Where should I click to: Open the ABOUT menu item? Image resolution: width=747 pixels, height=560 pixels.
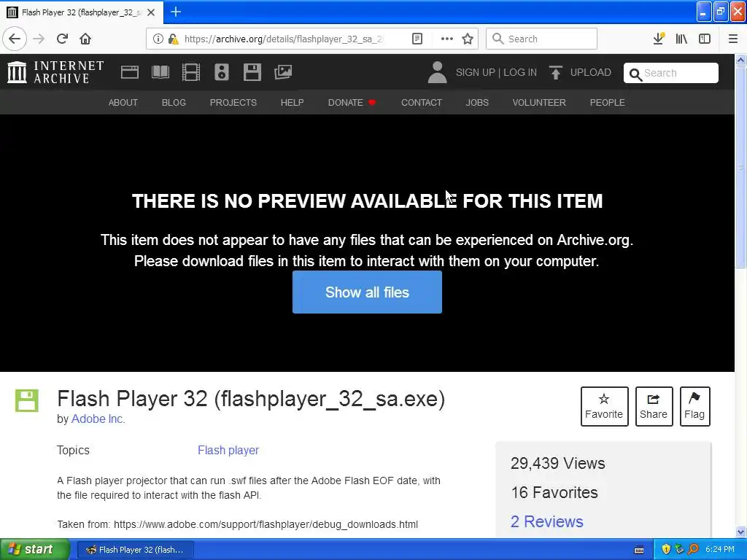tap(123, 102)
